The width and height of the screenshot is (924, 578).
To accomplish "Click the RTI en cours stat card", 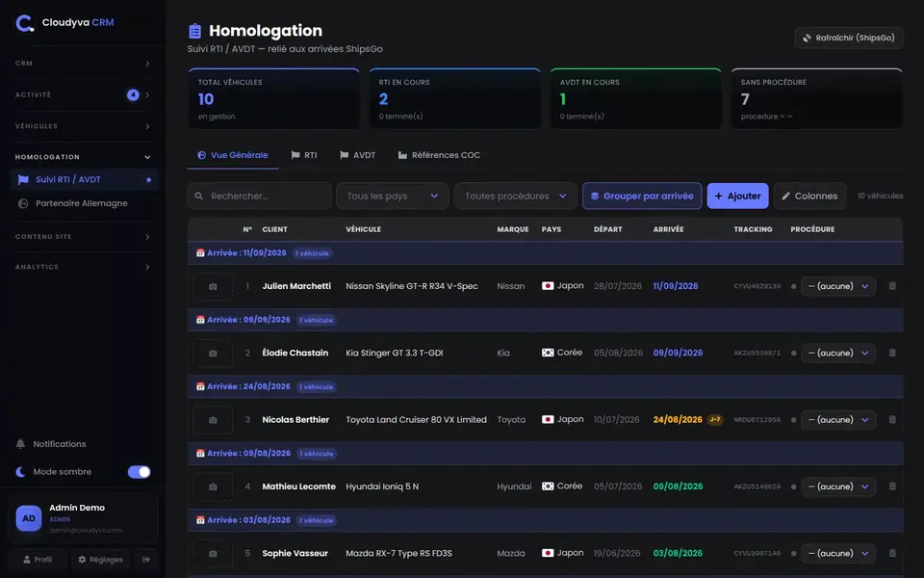I will click(455, 98).
